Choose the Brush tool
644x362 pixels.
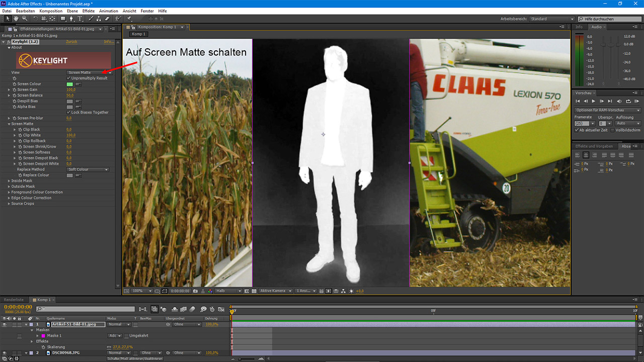(x=91, y=18)
